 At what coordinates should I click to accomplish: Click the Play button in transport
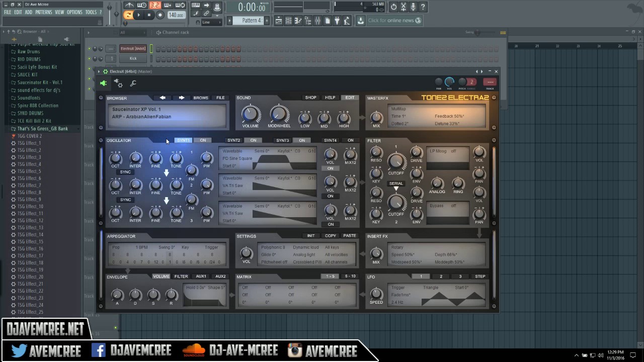139,15
